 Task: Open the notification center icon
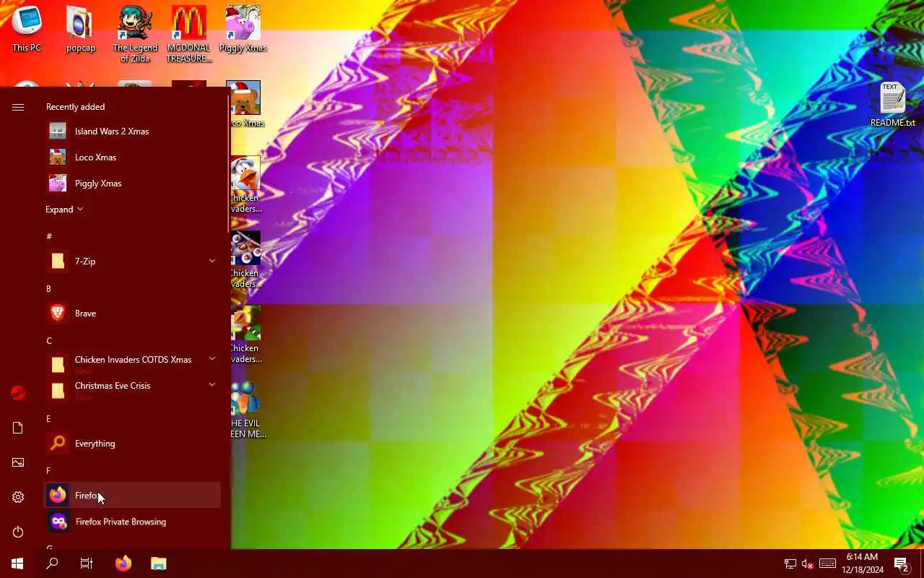(x=902, y=564)
